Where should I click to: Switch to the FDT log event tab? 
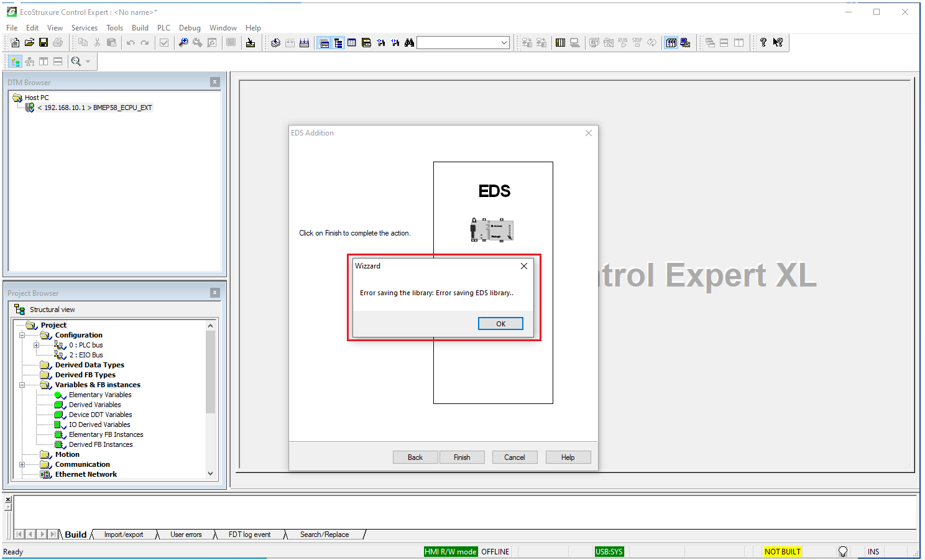click(249, 535)
